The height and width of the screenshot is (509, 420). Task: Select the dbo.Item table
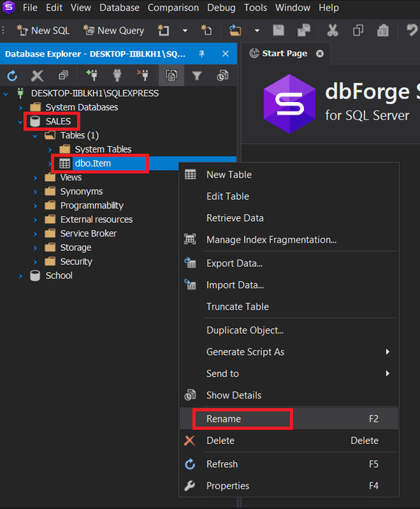point(93,164)
